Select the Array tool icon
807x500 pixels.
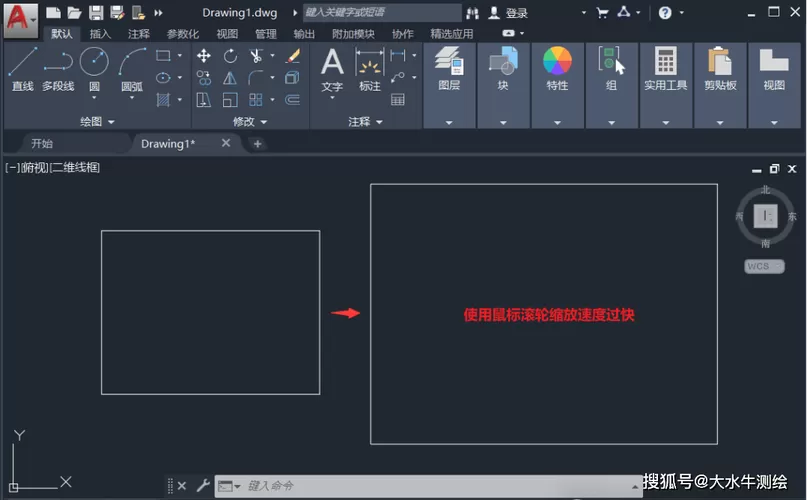(x=256, y=100)
